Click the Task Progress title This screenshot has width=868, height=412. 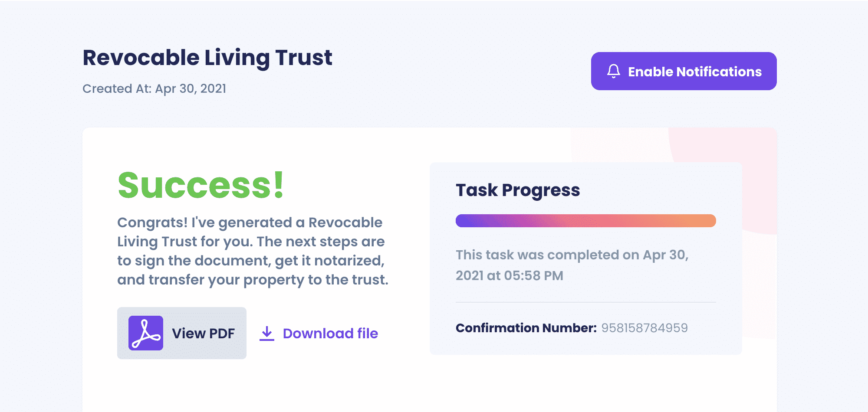tap(518, 190)
